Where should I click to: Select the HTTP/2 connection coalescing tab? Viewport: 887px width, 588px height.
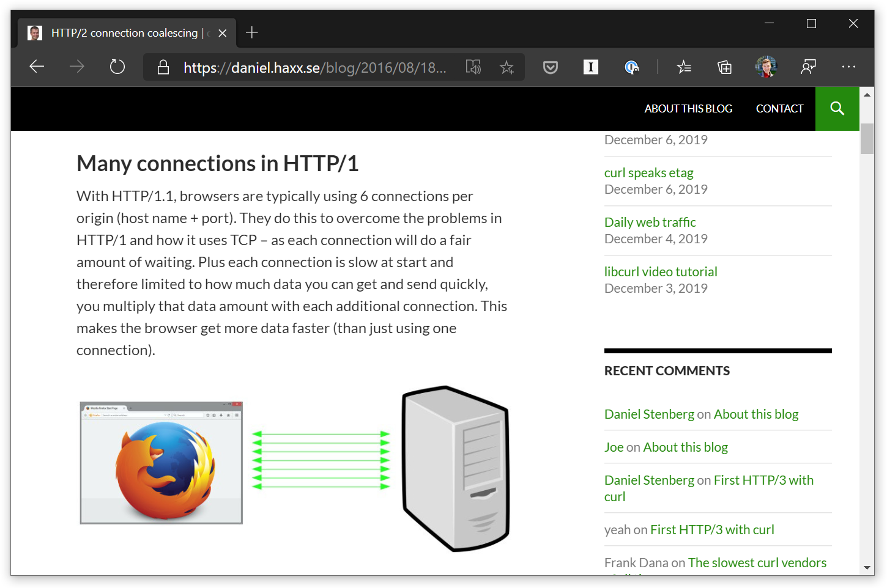coord(127,33)
